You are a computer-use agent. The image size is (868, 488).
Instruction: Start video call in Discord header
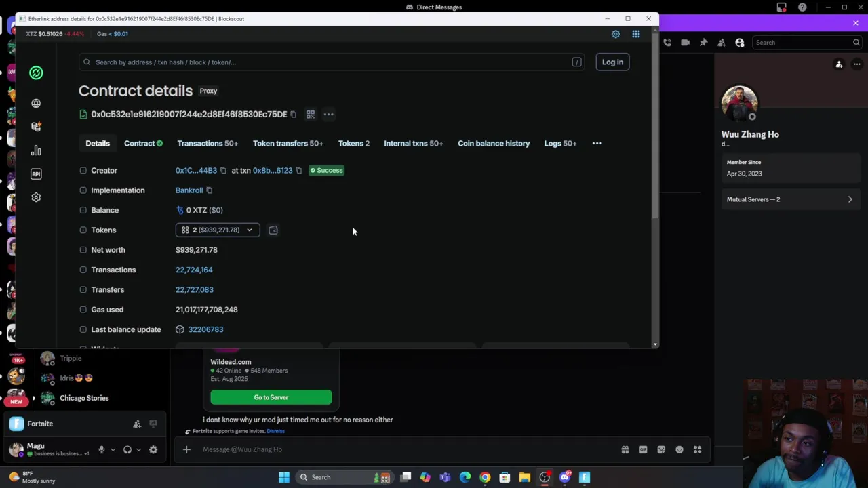pyautogui.click(x=685, y=43)
